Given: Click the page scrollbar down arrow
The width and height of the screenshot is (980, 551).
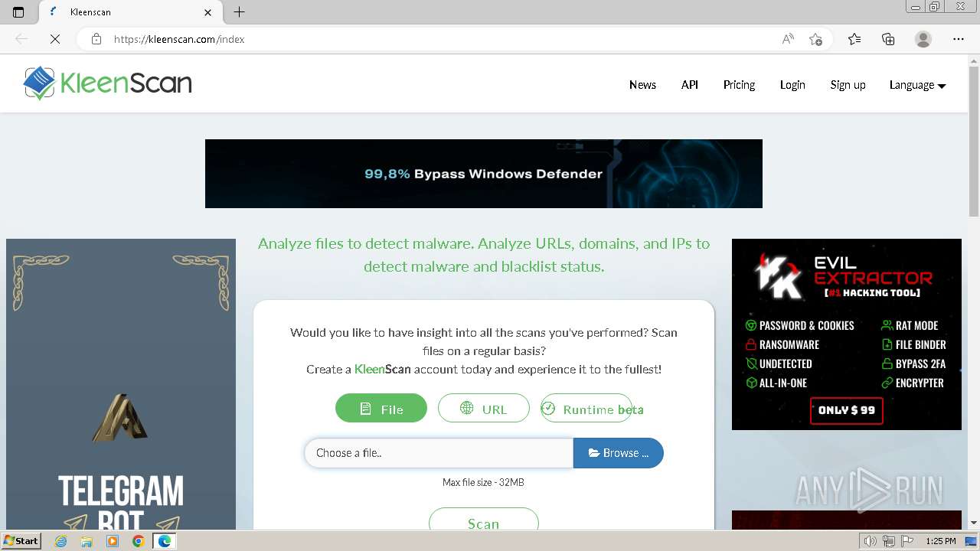Looking at the screenshot, I should point(974,523).
